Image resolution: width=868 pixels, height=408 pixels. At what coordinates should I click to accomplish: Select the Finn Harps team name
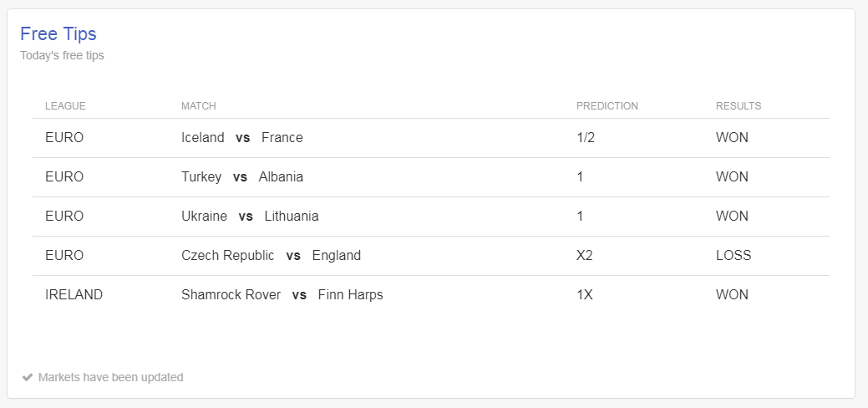(350, 295)
